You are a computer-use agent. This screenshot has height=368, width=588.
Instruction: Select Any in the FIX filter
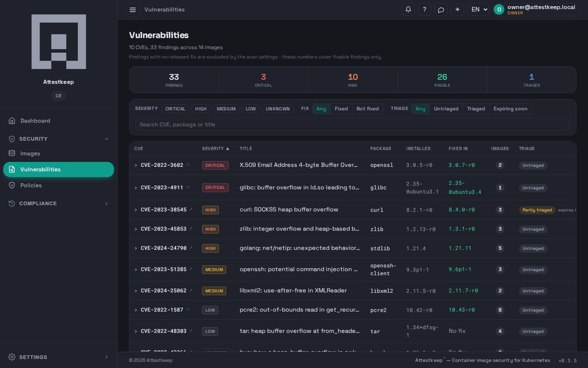[321, 109]
